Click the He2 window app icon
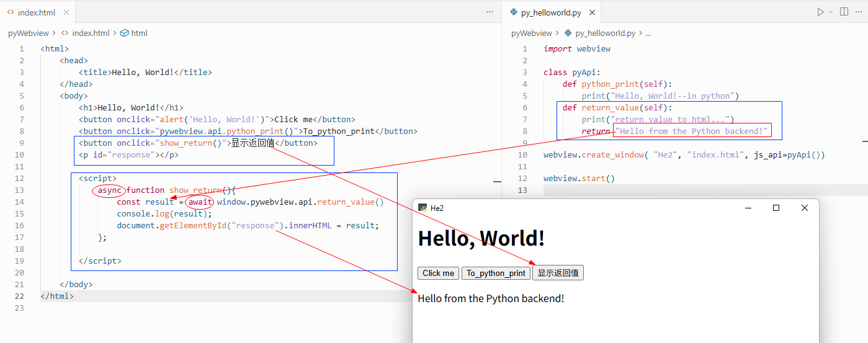 coord(422,208)
